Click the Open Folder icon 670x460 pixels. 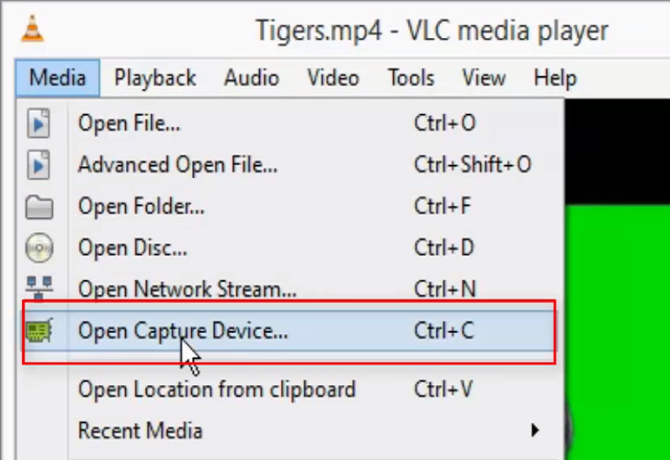tap(39, 207)
